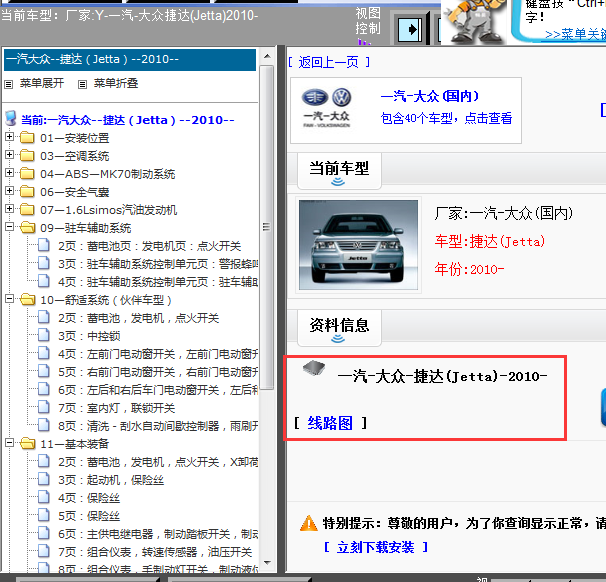Open 8页：清洗 - 刮水自动间歇控制器 item
606x582 pixels.
coord(158,426)
